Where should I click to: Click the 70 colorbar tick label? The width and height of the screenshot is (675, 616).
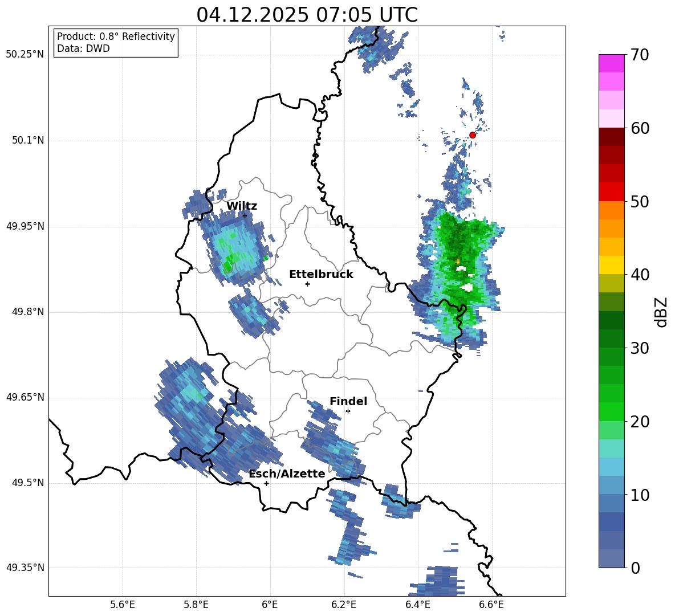click(640, 55)
